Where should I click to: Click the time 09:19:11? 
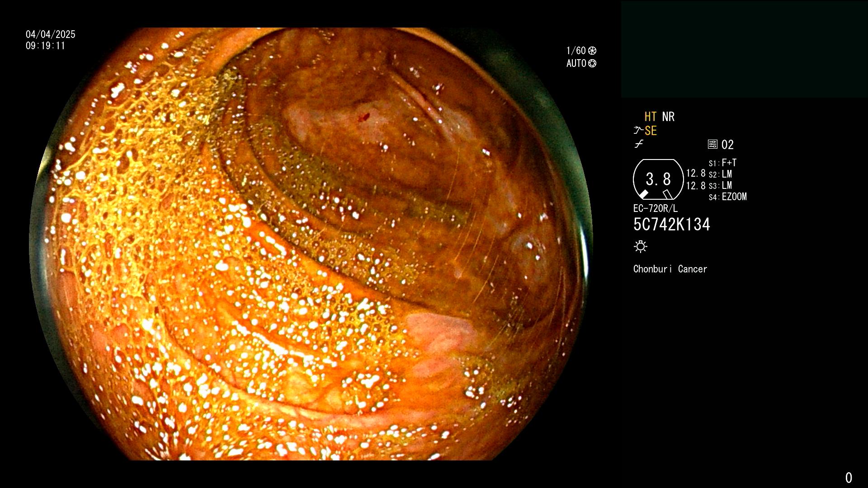tap(45, 46)
